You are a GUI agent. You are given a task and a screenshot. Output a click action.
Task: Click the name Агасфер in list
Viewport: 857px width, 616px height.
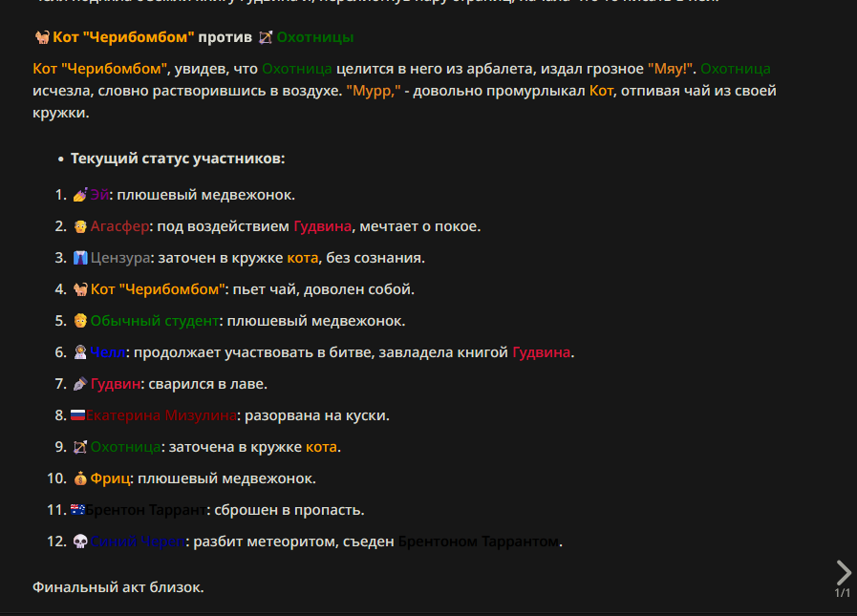coord(119,226)
